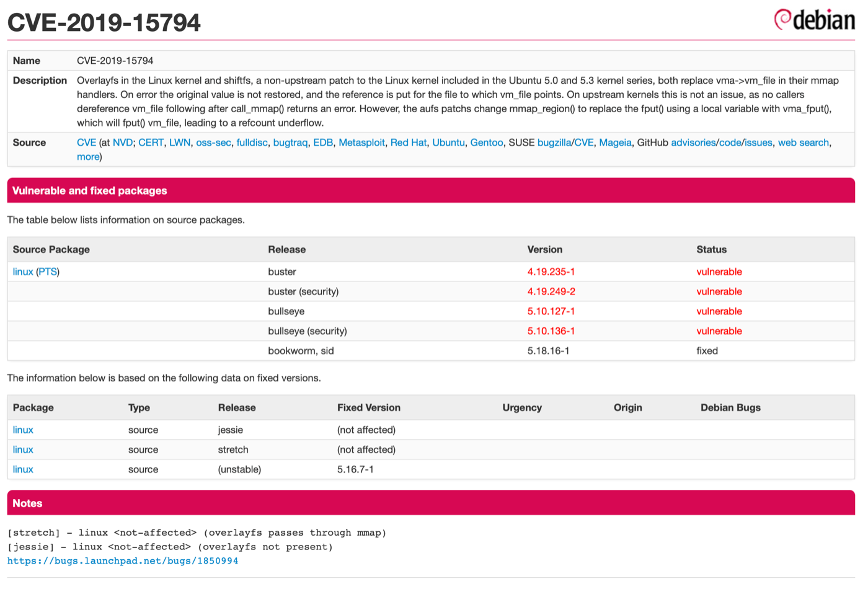The image size is (868, 589).
Task: Click the 'Urgency' column header
Action: point(522,407)
